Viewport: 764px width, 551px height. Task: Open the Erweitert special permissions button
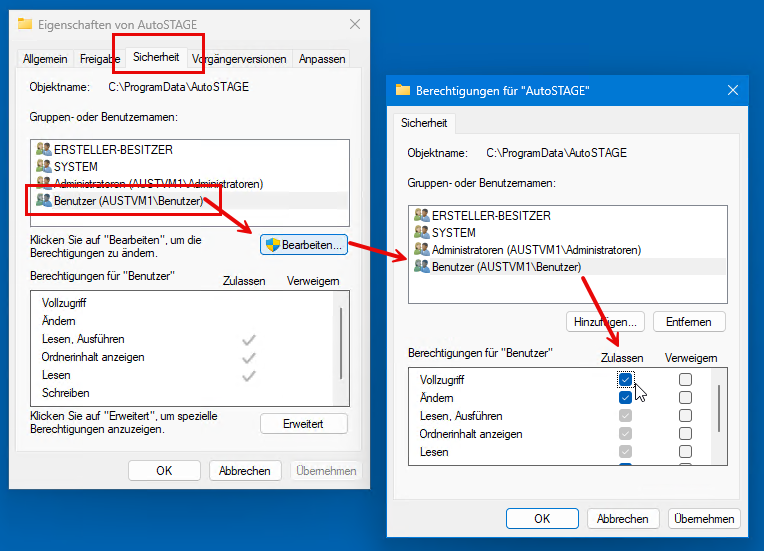click(303, 423)
